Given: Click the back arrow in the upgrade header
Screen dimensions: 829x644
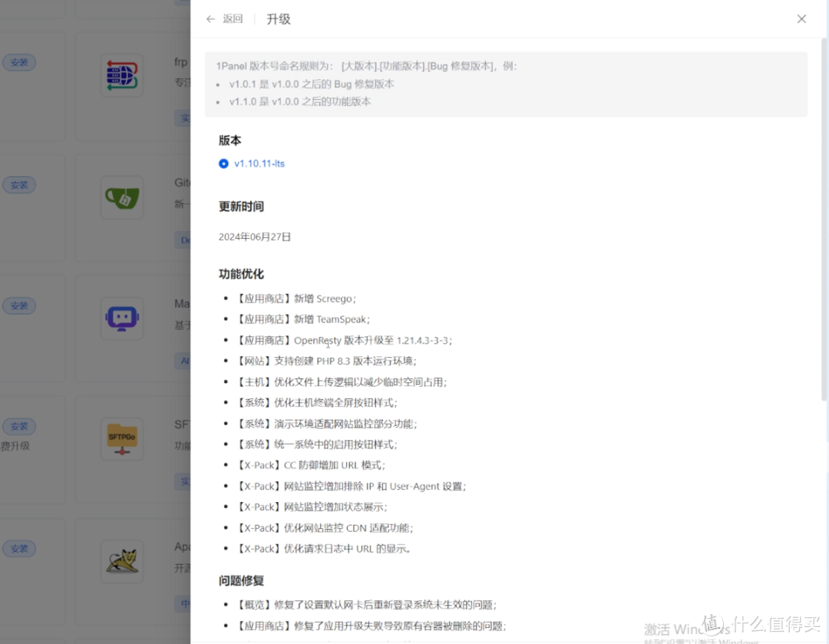Looking at the screenshot, I should pyautogui.click(x=210, y=18).
